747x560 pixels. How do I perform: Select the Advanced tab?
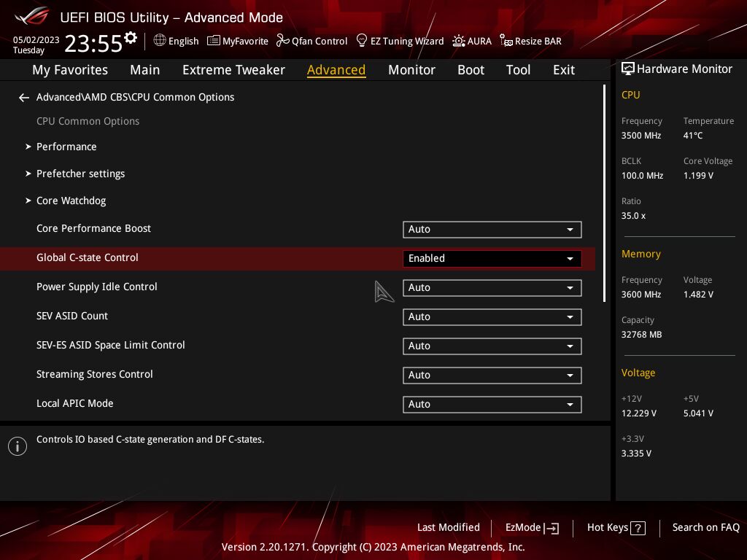[x=336, y=70]
